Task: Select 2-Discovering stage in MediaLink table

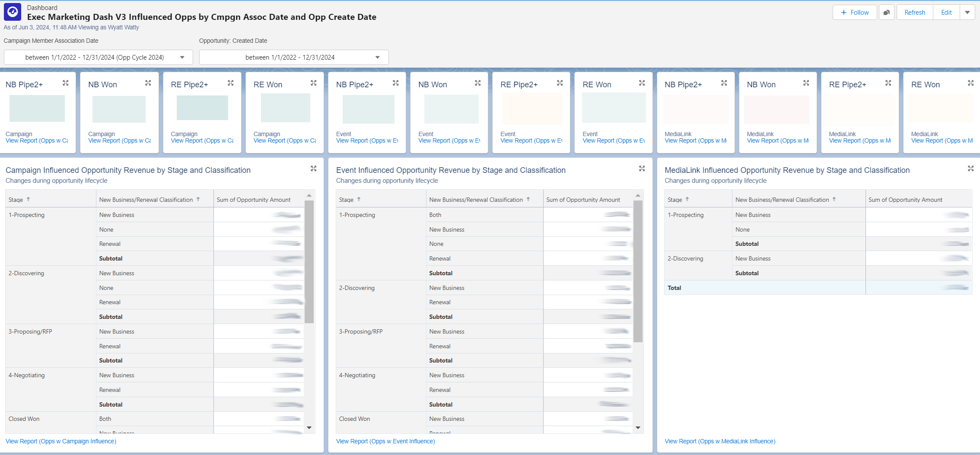Action: [685, 258]
